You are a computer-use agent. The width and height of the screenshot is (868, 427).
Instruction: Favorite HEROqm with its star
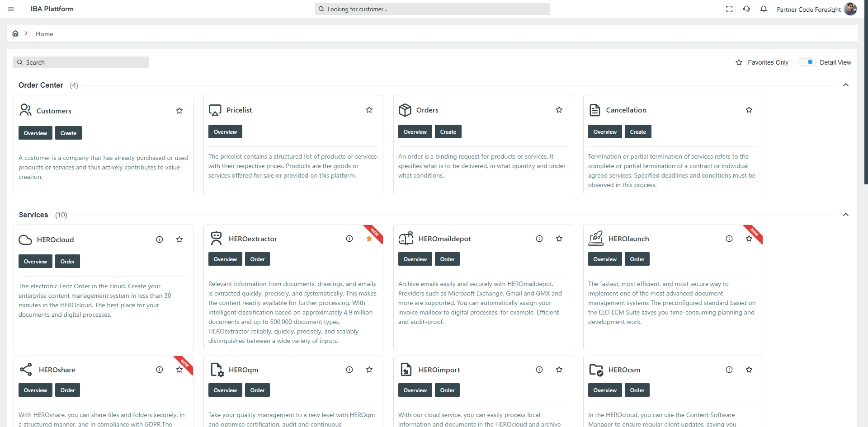click(369, 370)
